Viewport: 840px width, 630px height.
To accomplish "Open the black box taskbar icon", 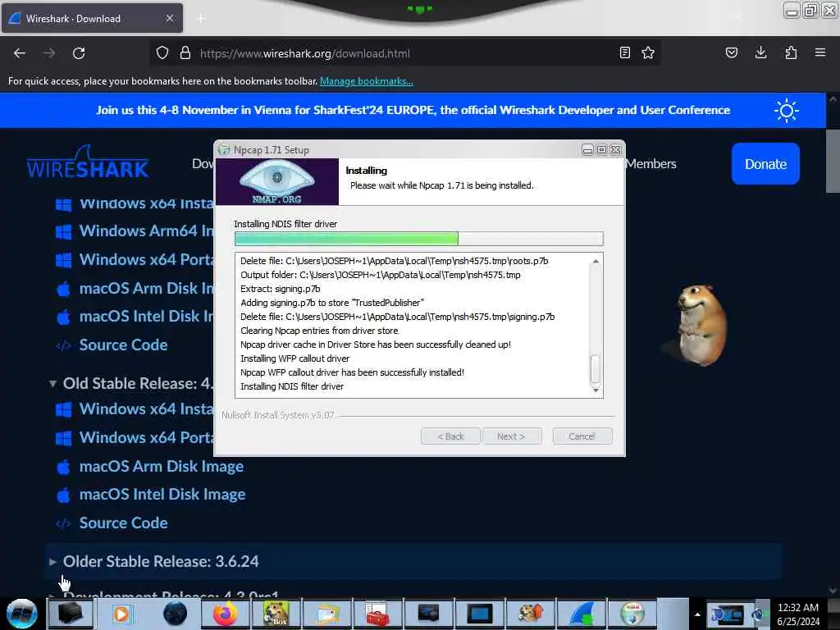I will tap(71, 614).
